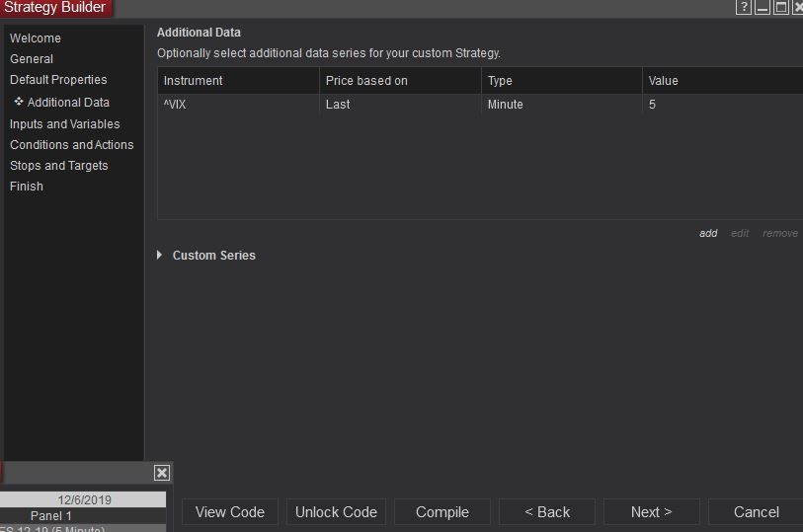Screen dimensions: 803x532
Task: Go to the Welcome step
Action: (36, 38)
